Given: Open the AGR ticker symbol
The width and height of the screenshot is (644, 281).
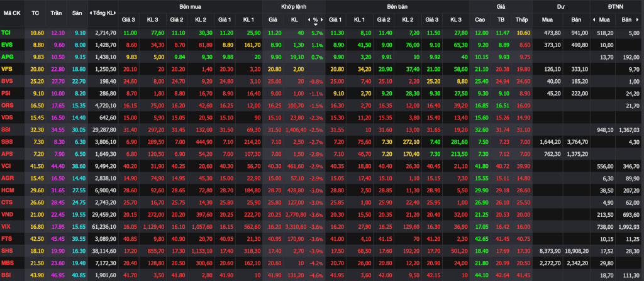Looking at the screenshot, I should pyautogui.click(x=7, y=178).
